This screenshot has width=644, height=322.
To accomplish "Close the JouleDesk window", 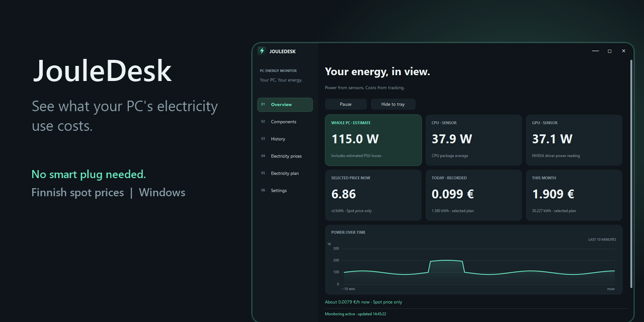I will click(x=623, y=51).
